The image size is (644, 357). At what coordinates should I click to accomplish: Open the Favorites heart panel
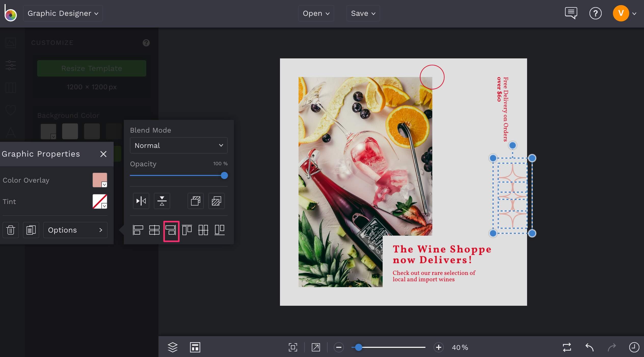pos(11,110)
